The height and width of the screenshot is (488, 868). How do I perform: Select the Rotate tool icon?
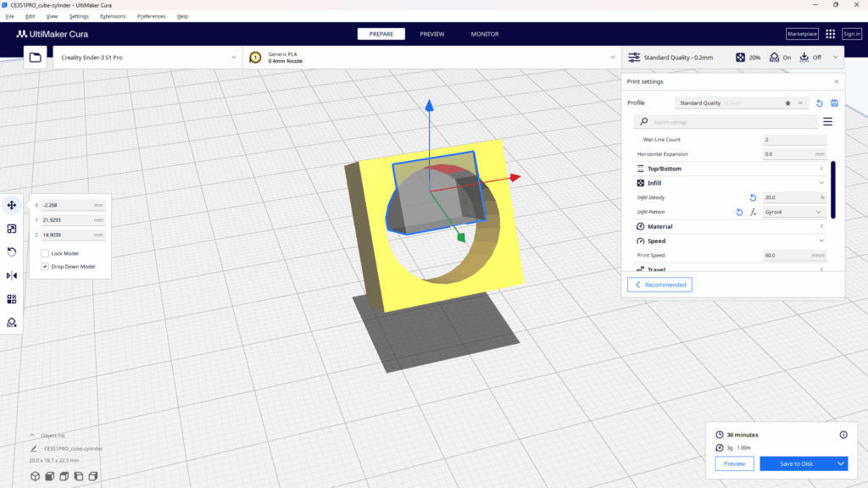tap(12, 252)
